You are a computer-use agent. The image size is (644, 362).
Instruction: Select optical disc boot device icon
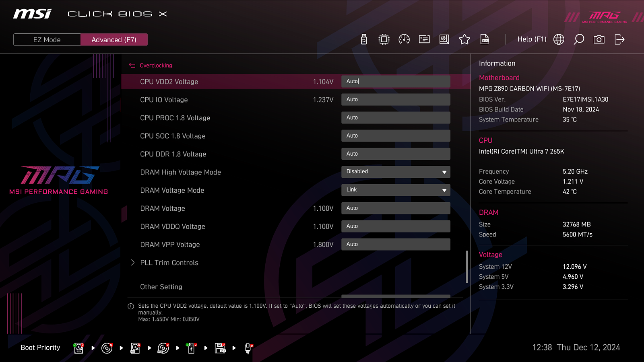click(x=107, y=348)
